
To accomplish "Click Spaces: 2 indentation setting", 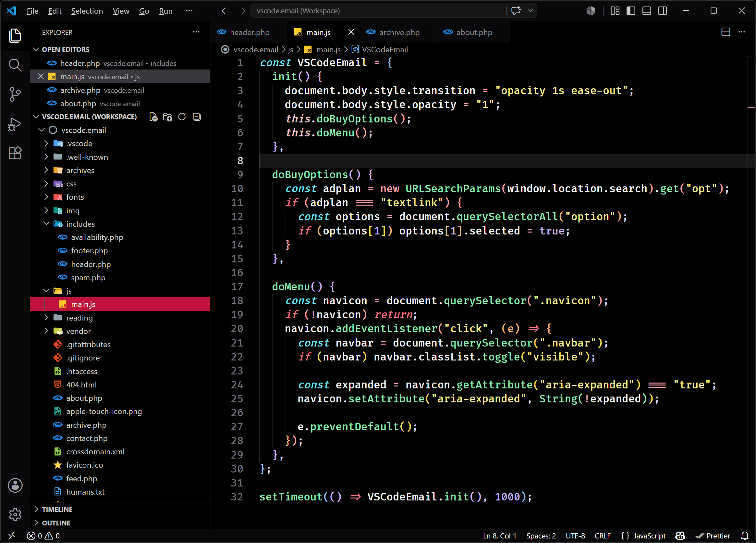I will (541, 536).
